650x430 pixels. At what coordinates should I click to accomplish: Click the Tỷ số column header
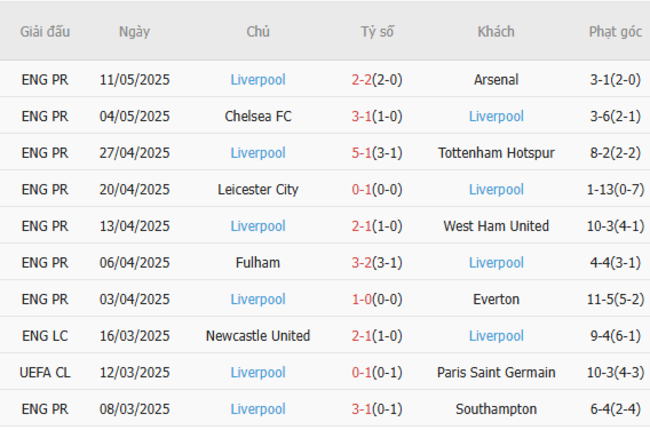point(377,32)
